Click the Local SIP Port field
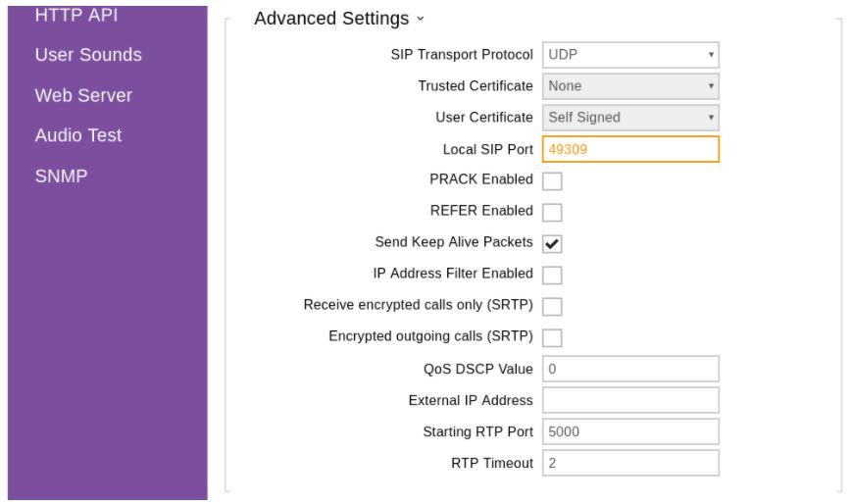851x504 pixels. [629, 149]
